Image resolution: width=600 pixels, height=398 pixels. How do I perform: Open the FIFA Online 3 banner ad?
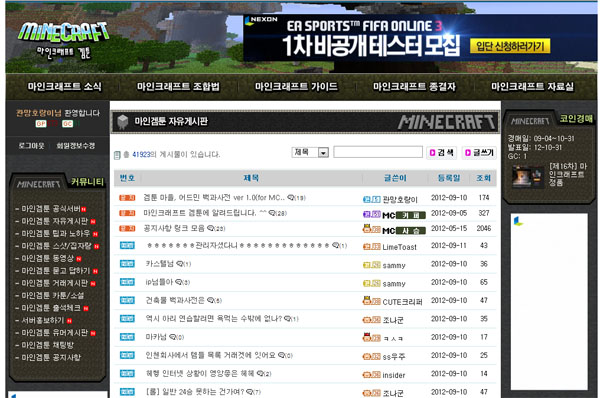coord(420,38)
